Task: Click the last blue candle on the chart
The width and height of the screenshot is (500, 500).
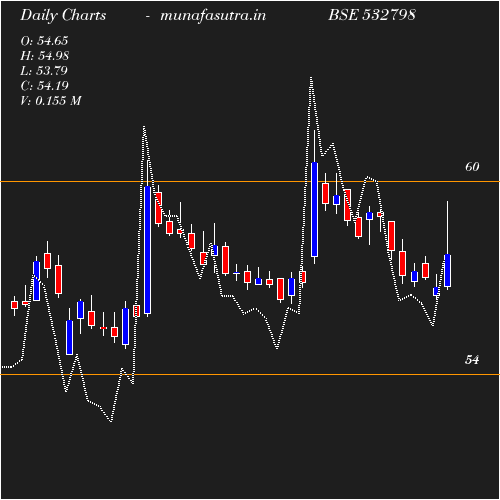Action: click(447, 270)
